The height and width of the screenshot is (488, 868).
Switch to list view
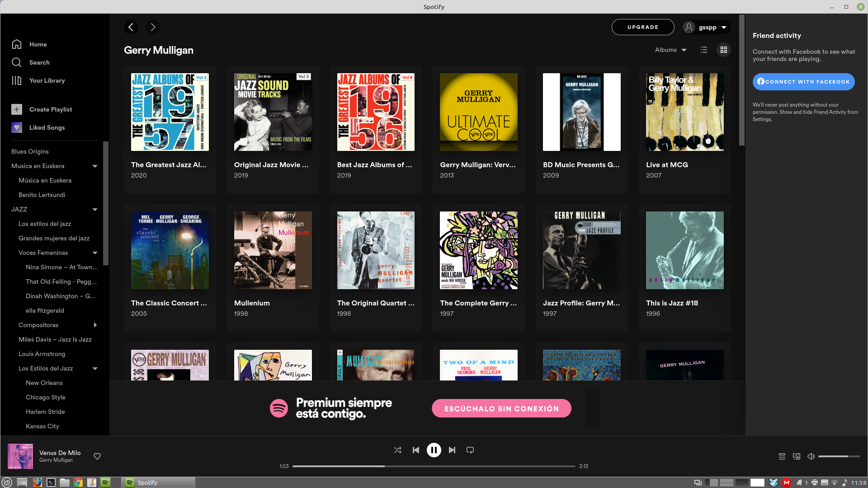click(x=704, y=50)
